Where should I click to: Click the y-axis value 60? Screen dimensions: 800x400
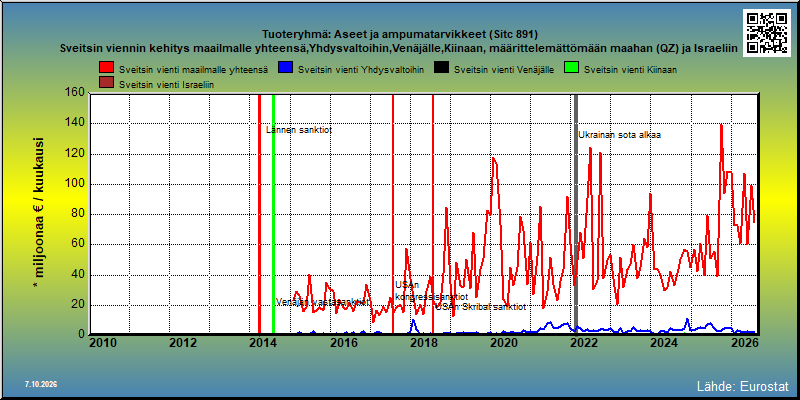coord(78,244)
